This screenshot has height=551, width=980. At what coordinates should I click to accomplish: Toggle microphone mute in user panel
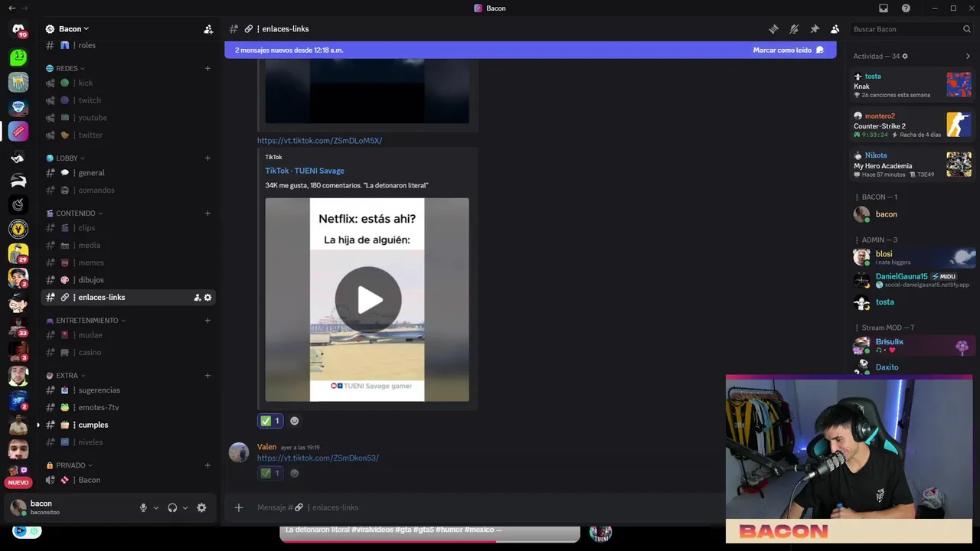point(143,507)
